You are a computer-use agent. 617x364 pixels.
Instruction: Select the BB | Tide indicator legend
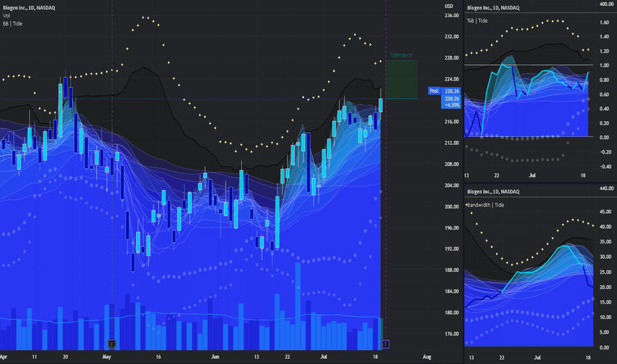click(13, 24)
